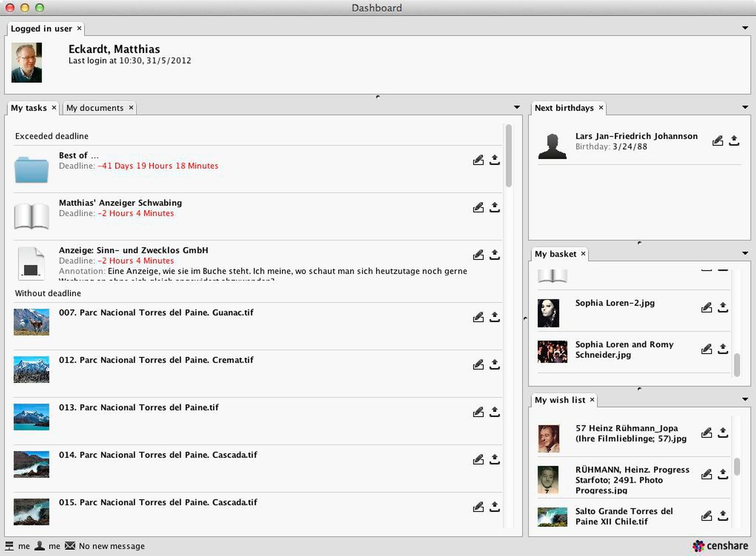The image size is (756, 556).
Task: Click upload icon for Matthias' Anzeiger Schwabing
Action: pyautogui.click(x=494, y=207)
